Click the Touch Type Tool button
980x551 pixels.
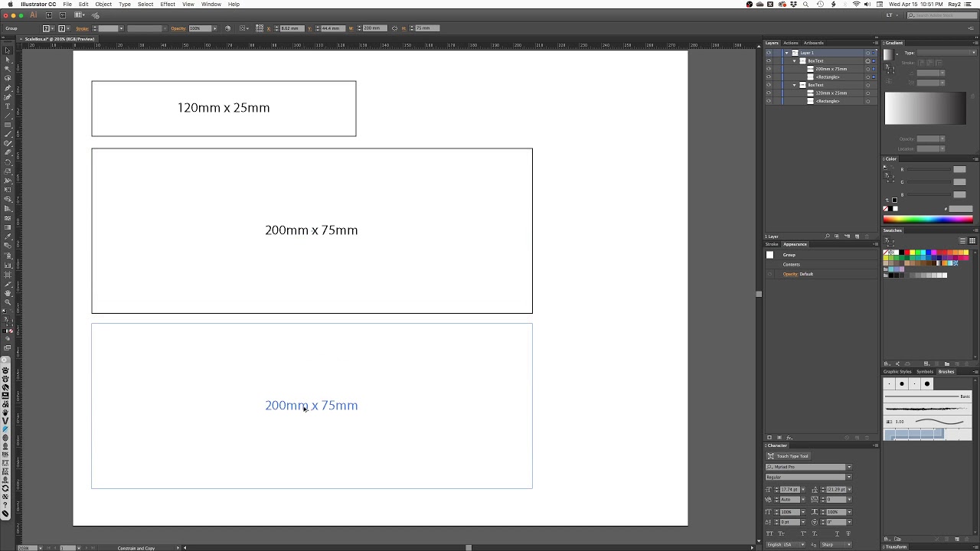(x=788, y=456)
